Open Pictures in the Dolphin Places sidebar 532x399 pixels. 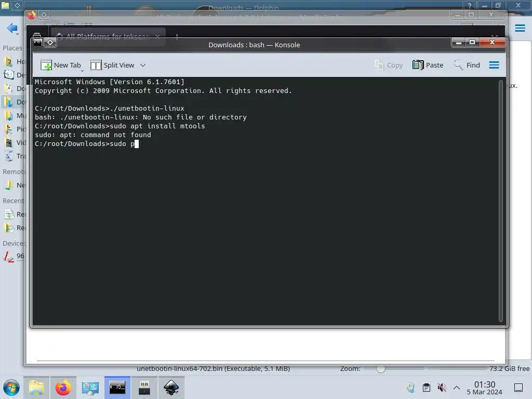[x=14, y=129]
